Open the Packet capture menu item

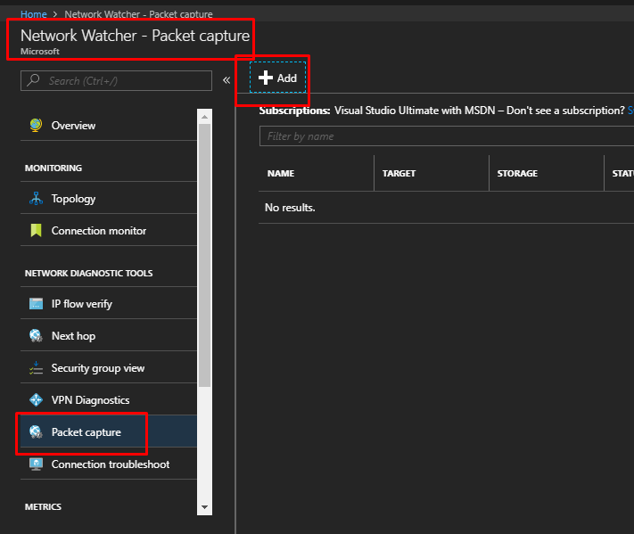[x=86, y=432]
